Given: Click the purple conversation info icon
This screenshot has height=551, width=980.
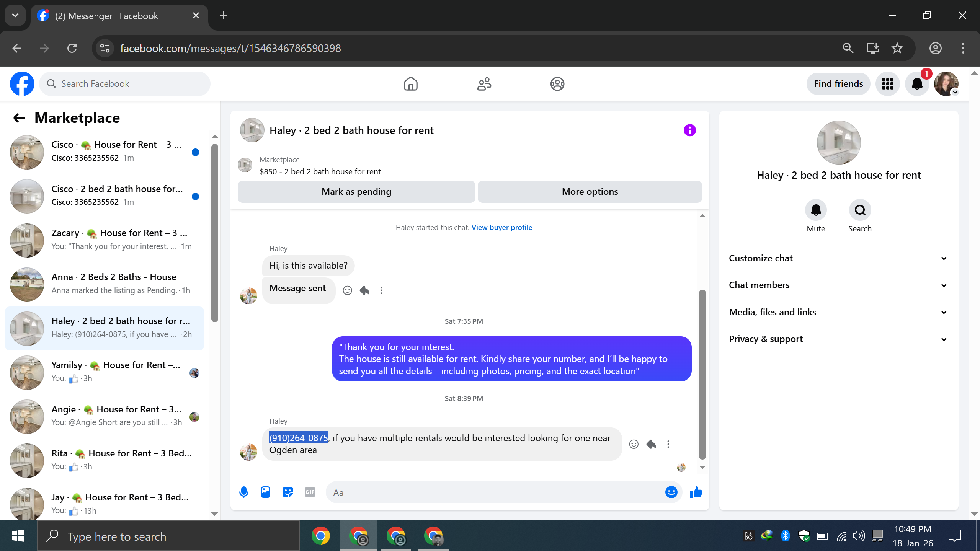Looking at the screenshot, I should [689, 130].
